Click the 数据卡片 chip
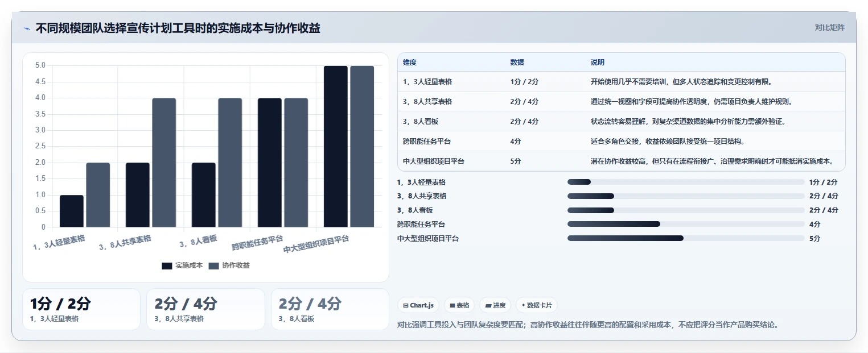868x353 pixels. click(x=537, y=305)
